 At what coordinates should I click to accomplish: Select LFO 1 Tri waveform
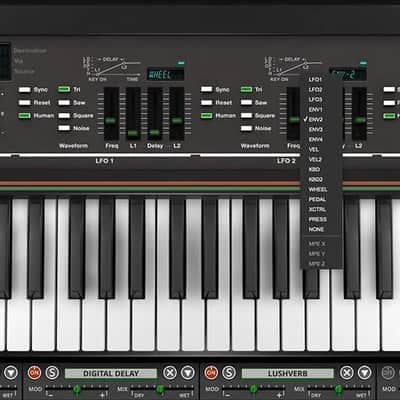64,89
